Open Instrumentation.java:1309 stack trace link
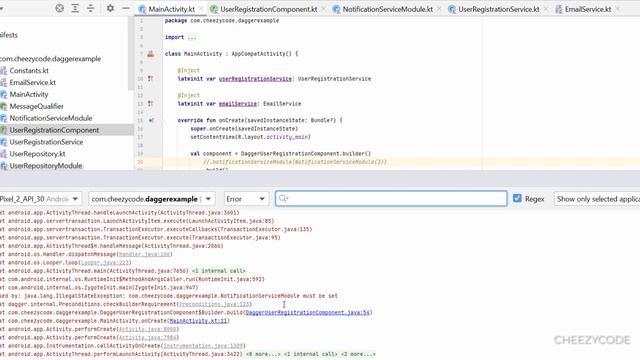Image resolution: width=640 pixels, height=360 pixels. tap(203, 346)
